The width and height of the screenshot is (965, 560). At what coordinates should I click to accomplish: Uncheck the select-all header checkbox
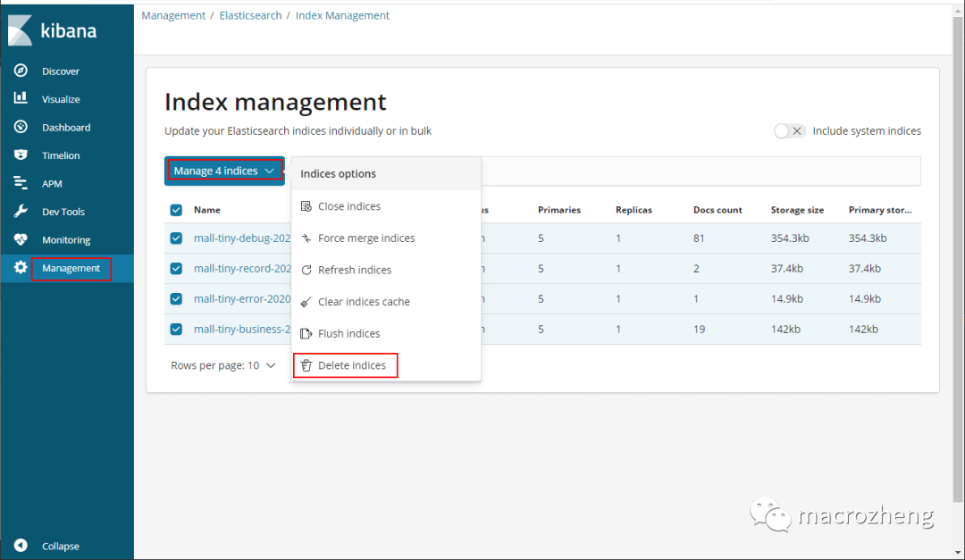(x=176, y=210)
